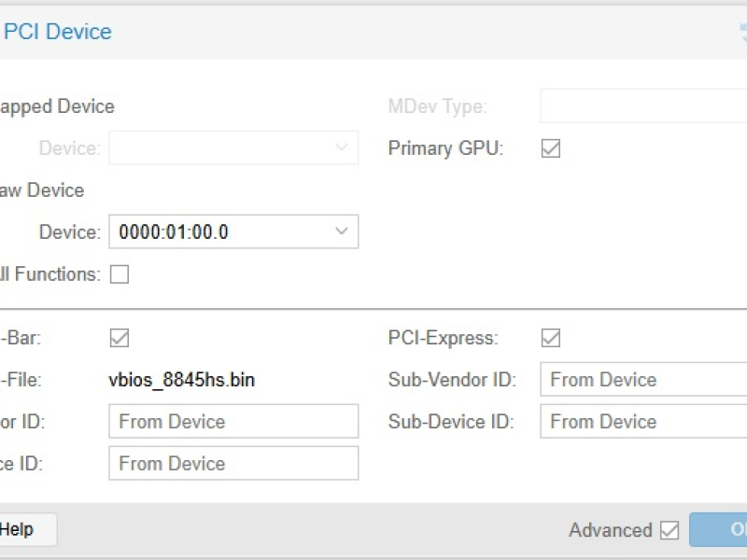The height and width of the screenshot is (560, 747).
Task: Click the PCI Device dialog title
Action: (58, 32)
